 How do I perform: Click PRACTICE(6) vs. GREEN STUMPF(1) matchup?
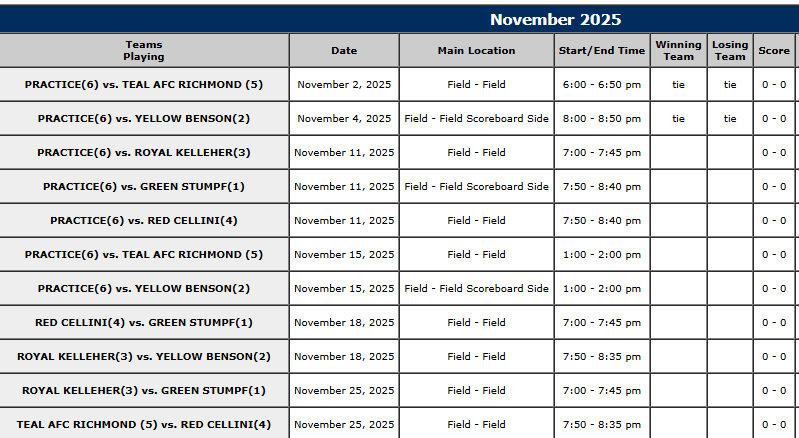tap(144, 187)
